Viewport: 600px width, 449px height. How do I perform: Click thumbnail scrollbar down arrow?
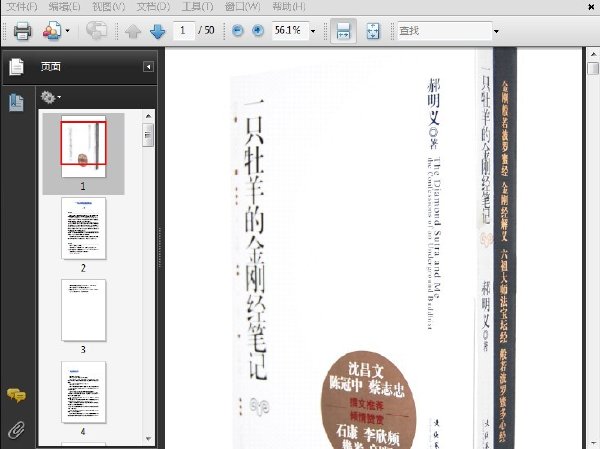pyautogui.click(x=148, y=439)
